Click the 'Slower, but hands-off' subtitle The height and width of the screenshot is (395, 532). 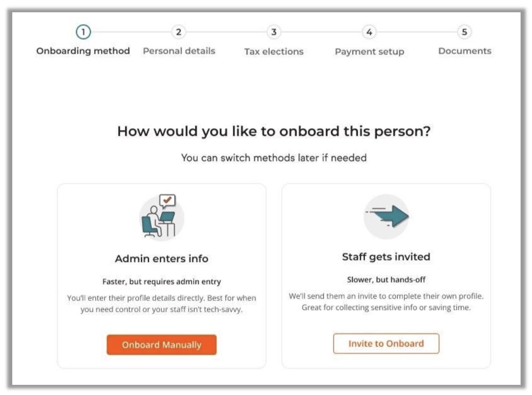[386, 280]
